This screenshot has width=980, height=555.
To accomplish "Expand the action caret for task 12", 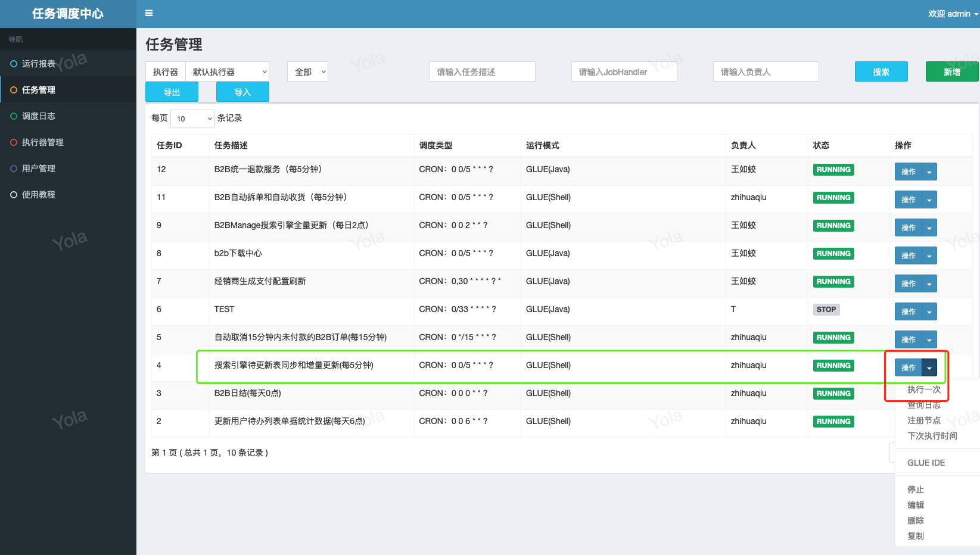I will (x=929, y=172).
